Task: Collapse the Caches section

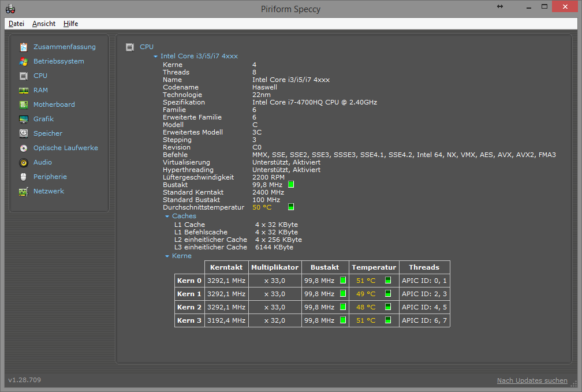Action: pyautogui.click(x=167, y=216)
